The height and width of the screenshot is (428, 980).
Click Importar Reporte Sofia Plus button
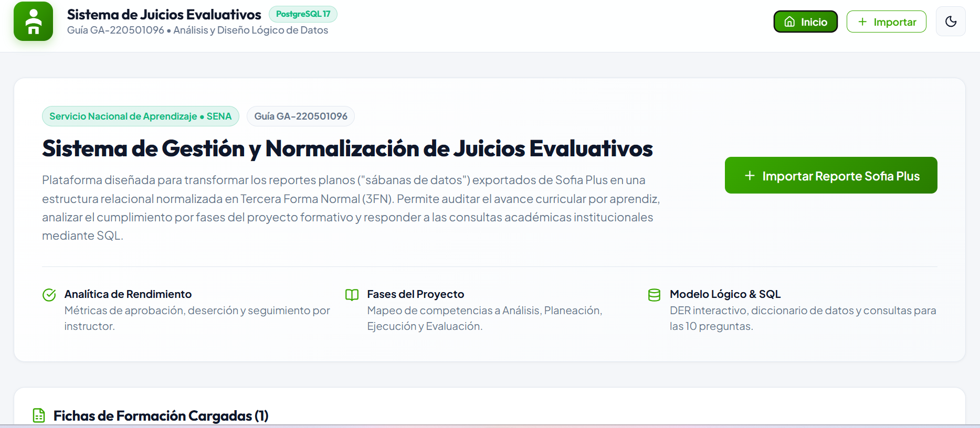click(831, 175)
